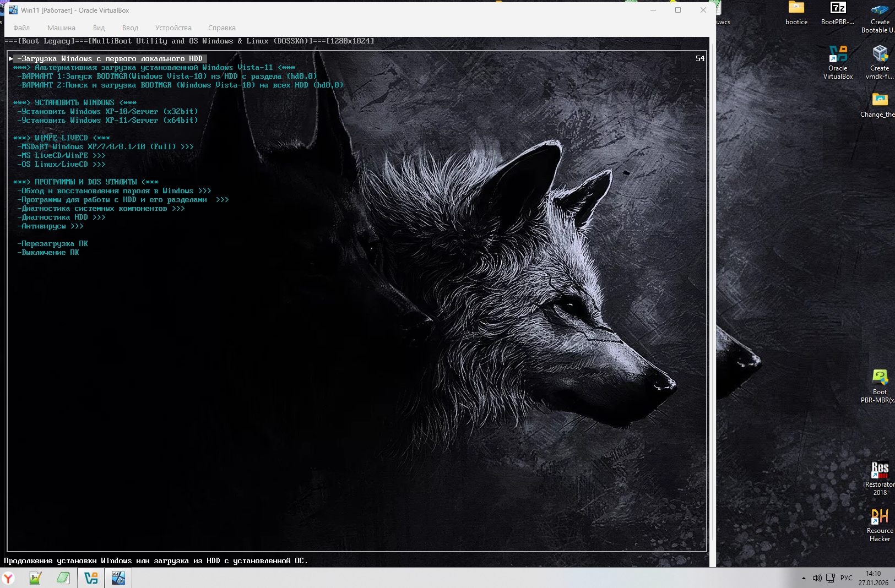Open the Устройства menu
This screenshot has height=588, width=895.
pyautogui.click(x=173, y=28)
